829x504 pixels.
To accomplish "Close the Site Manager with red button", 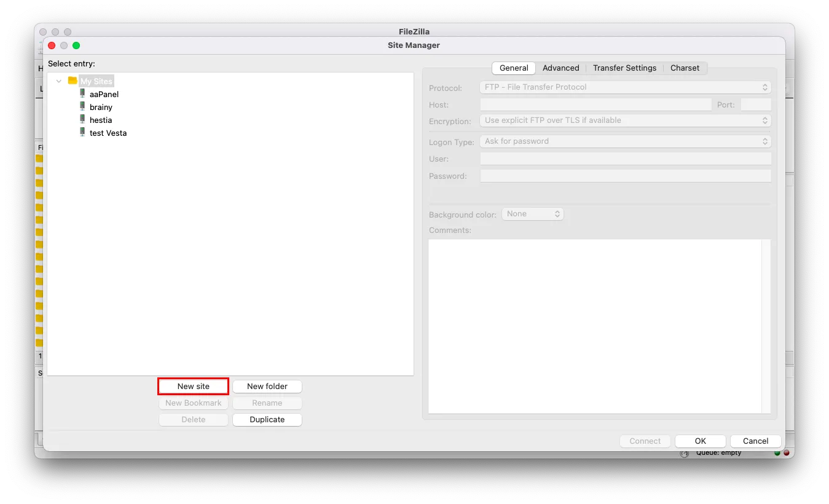I will 52,45.
